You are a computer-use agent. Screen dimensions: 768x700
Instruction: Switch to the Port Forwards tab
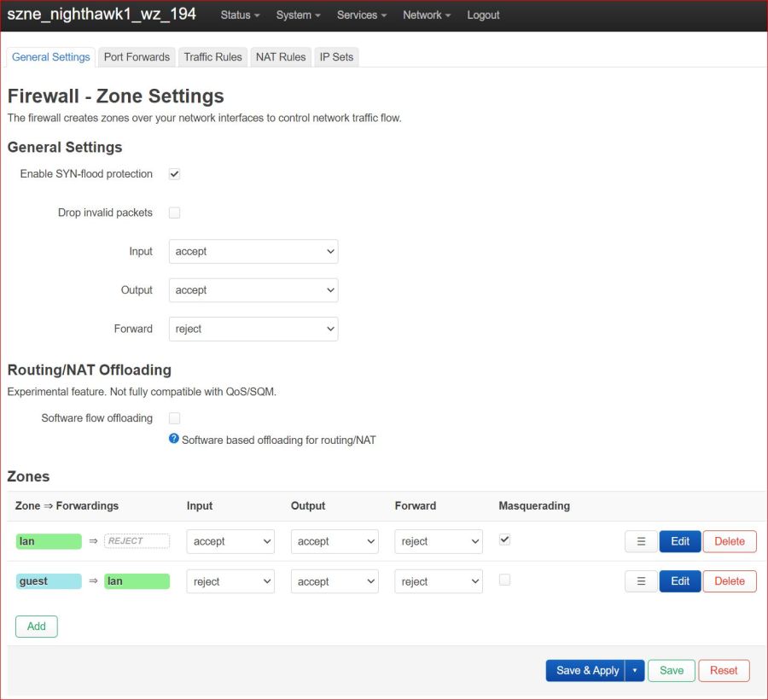(137, 57)
